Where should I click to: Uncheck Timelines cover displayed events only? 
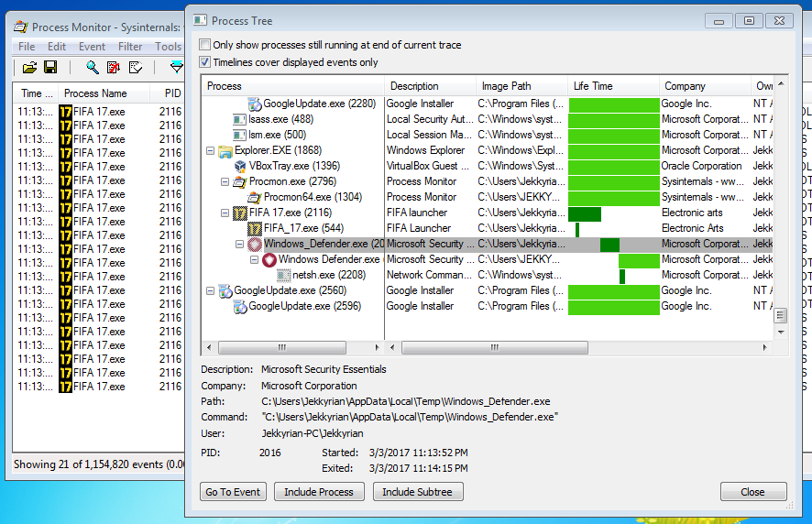[x=205, y=62]
